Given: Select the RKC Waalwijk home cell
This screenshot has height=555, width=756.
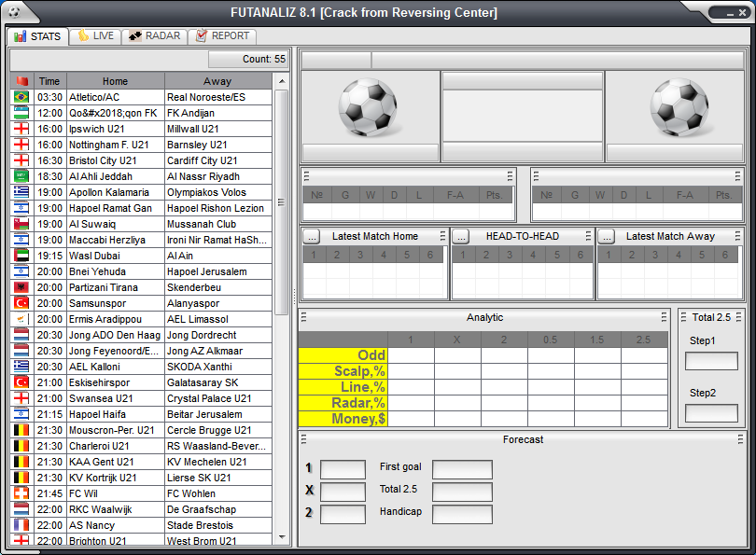Looking at the screenshot, I should [116, 509].
